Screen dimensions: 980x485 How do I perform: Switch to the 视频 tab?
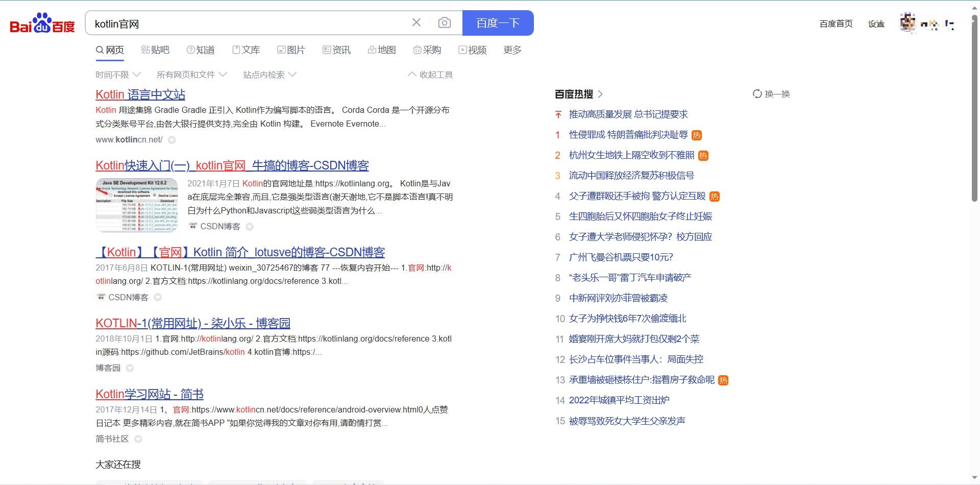tap(473, 50)
